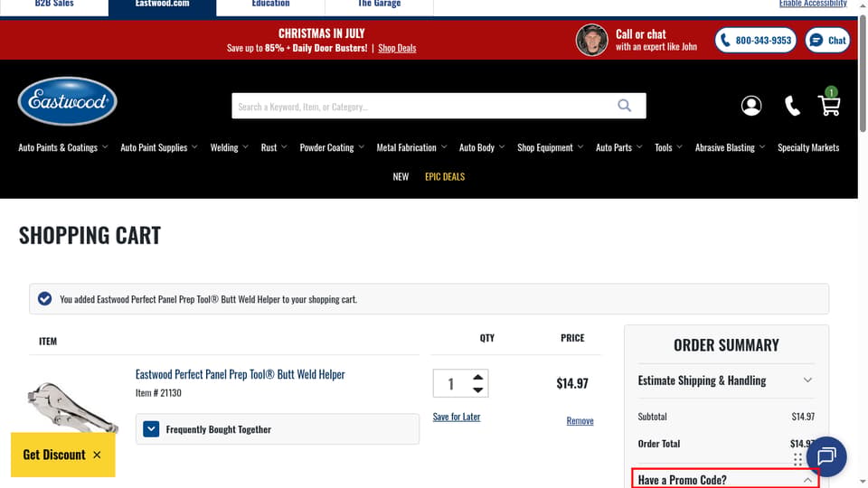The height and width of the screenshot is (488, 868).
Task: Open the floating chat bubble icon
Action: (826, 457)
